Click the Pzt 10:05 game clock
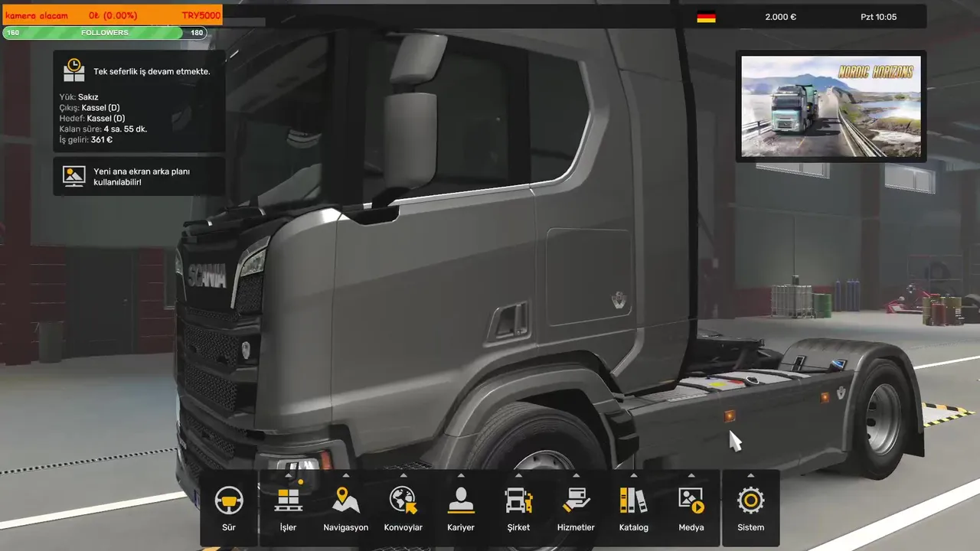The width and height of the screenshot is (980, 551). tap(878, 17)
